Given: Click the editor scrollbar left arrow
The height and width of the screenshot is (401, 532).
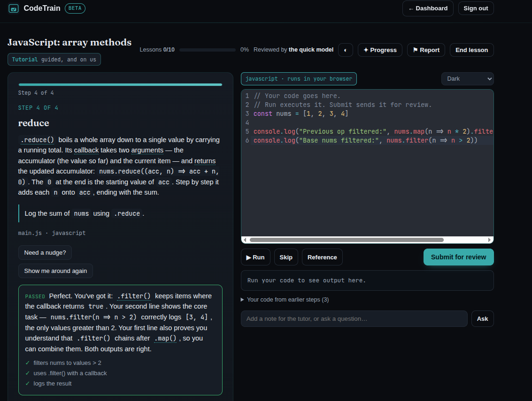Looking at the screenshot, I should 245,240.
